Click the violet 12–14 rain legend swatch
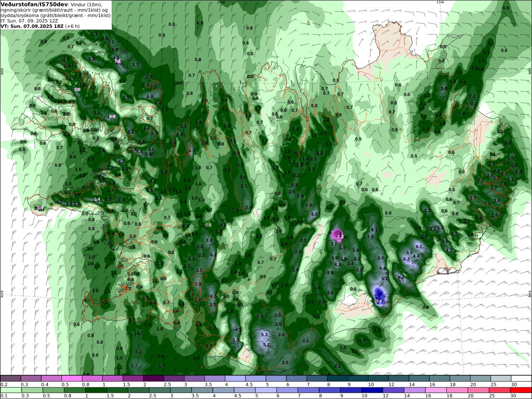Screen dimensions: 532x399 [x=392, y=390]
